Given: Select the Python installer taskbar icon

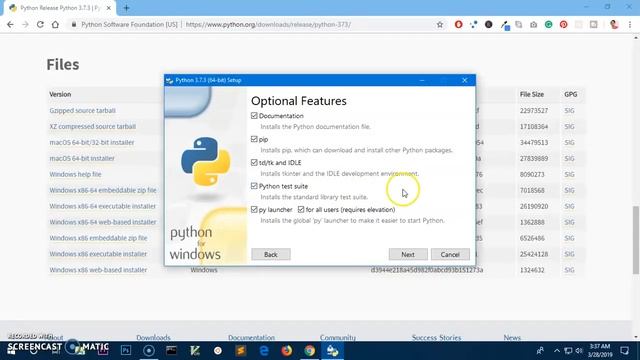Looking at the screenshot, I should pos(333,351).
